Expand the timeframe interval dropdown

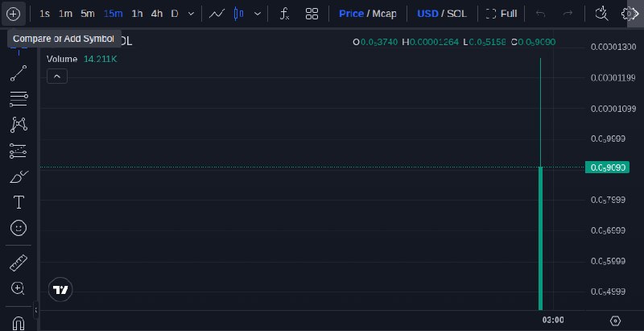pos(191,14)
